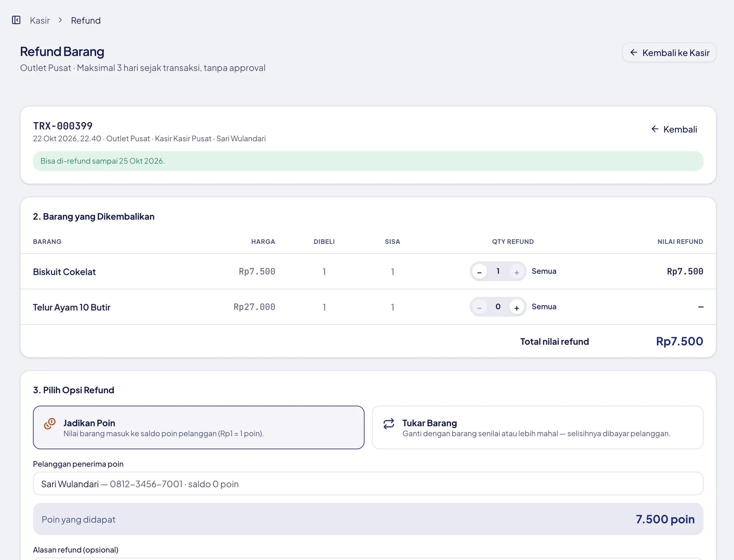Click Semua for Telur Ayam 10 Butir
734x560 pixels.
(544, 307)
